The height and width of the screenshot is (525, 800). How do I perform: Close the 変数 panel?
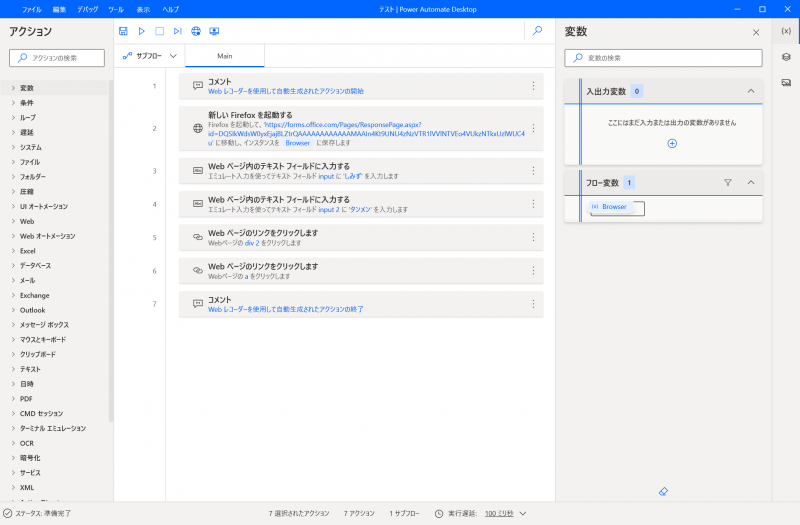756,32
